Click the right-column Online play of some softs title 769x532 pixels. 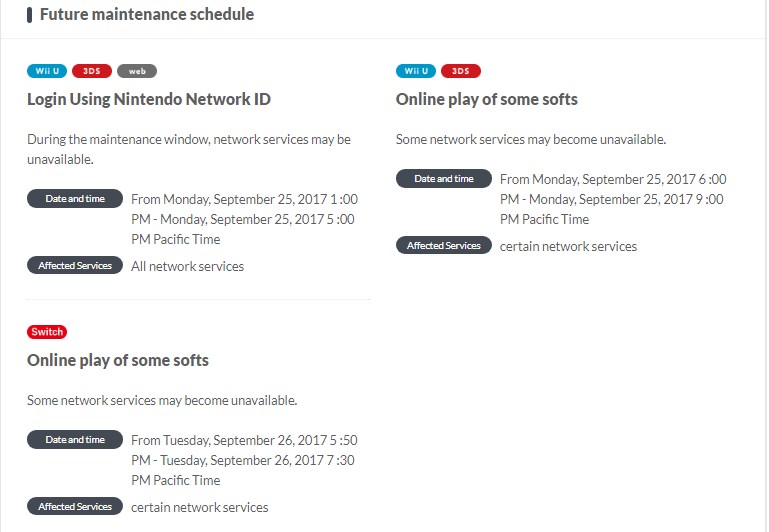tap(487, 99)
